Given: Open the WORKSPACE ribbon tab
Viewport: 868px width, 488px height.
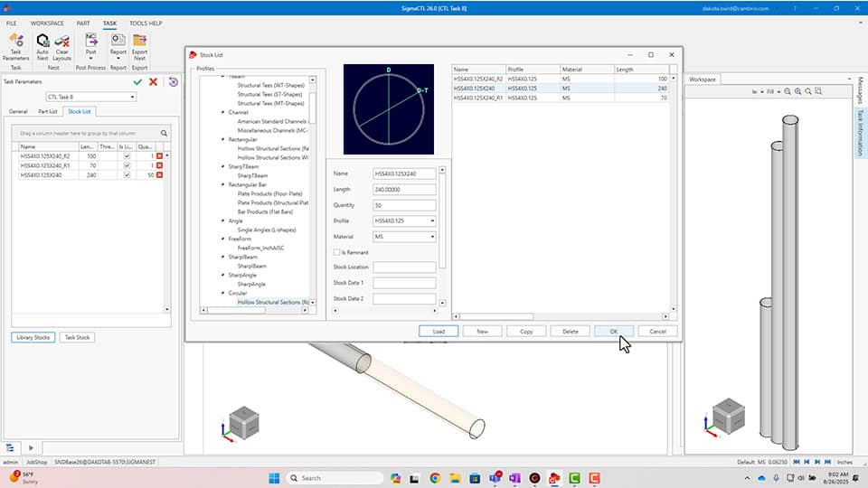Looking at the screenshot, I should pyautogui.click(x=47, y=23).
